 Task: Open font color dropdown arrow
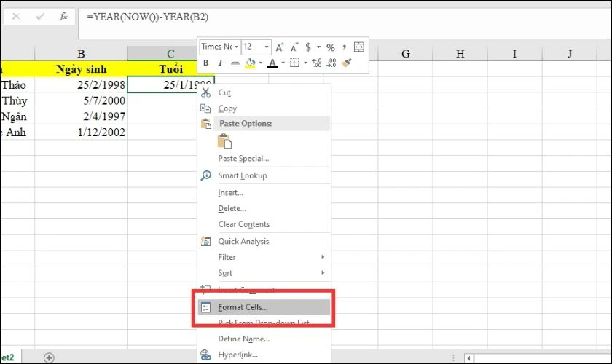pyautogui.click(x=283, y=63)
